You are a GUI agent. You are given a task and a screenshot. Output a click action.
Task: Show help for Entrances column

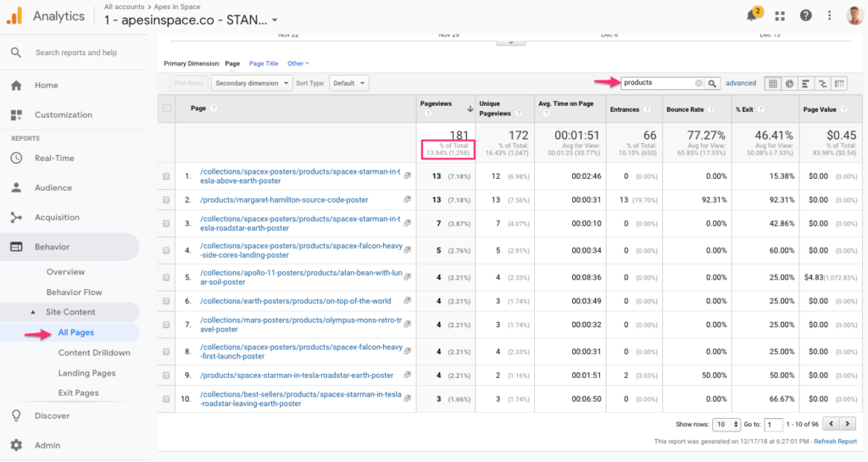tap(647, 109)
